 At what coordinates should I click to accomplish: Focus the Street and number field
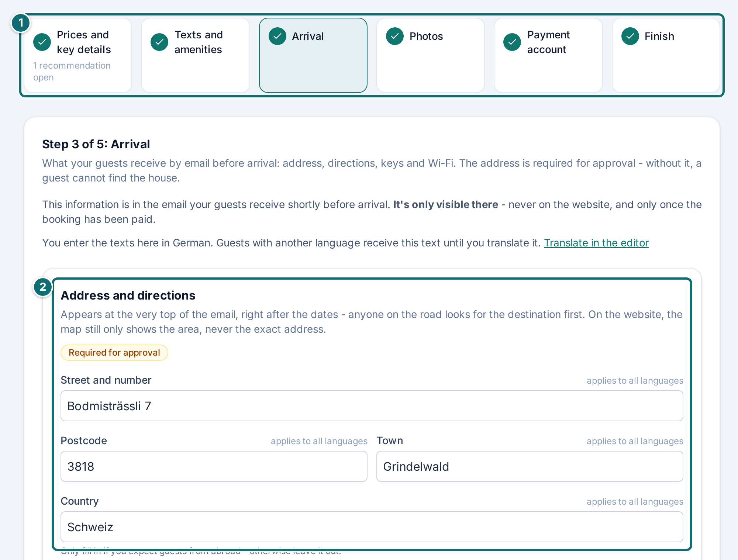[x=372, y=406]
